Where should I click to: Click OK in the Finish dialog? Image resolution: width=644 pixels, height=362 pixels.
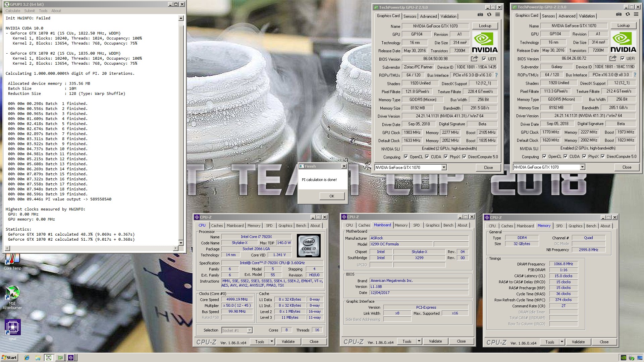click(x=332, y=196)
